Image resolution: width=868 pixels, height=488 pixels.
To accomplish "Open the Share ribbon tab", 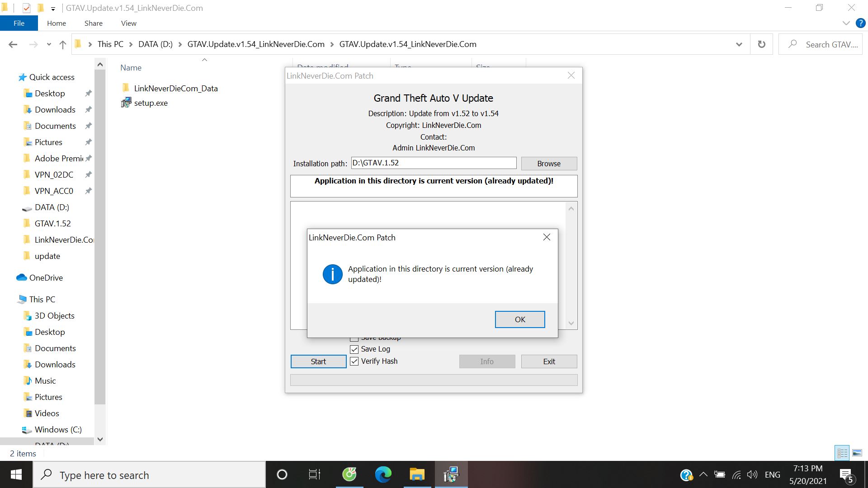I will coord(93,23).
